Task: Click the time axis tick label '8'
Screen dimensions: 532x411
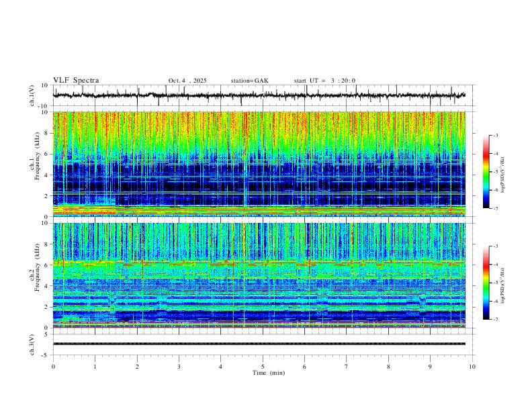Action: coord(388,367)
